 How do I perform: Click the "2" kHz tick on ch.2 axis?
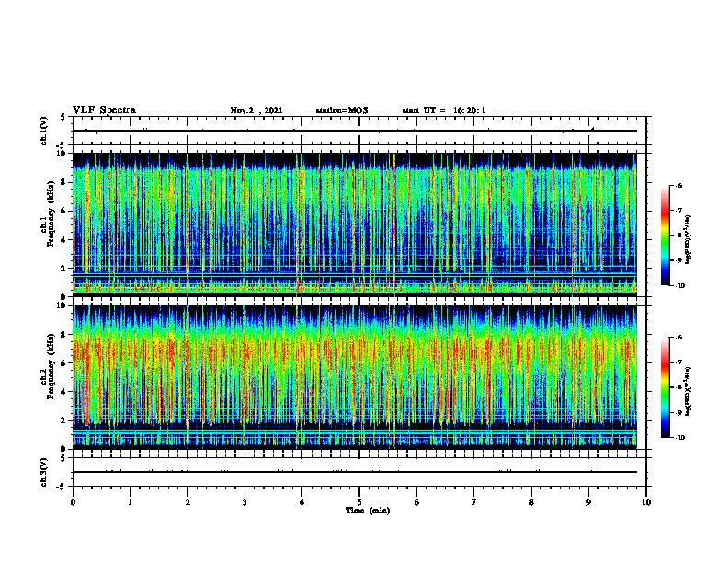pyautogui.click(x=64, y=420)
